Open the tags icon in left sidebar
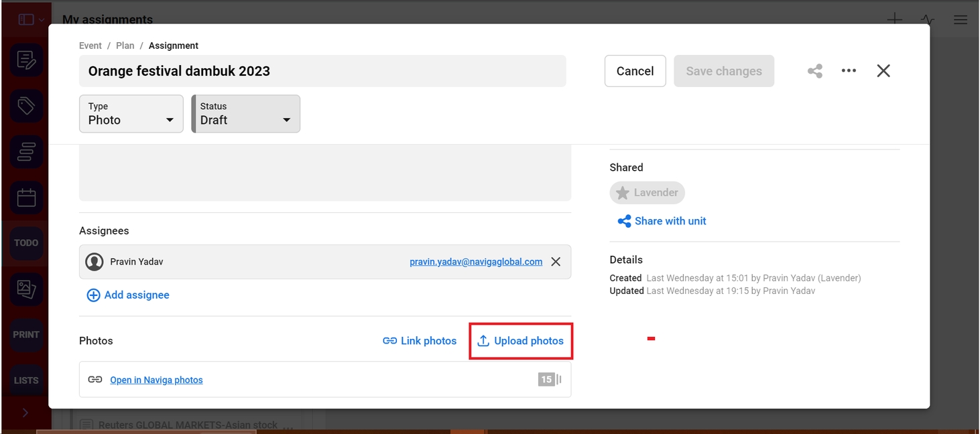Image resolution: width=980 pixels, height=434 pixels. tap(26, 106)
